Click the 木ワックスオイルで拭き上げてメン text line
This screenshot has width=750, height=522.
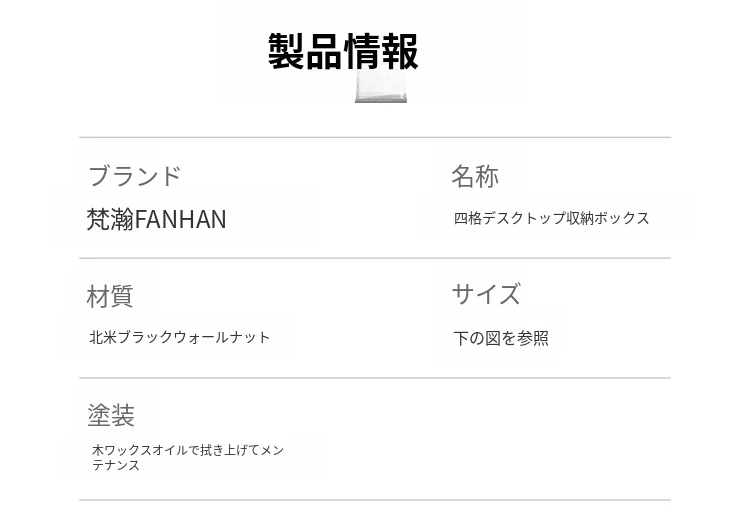tap(188, 450)
